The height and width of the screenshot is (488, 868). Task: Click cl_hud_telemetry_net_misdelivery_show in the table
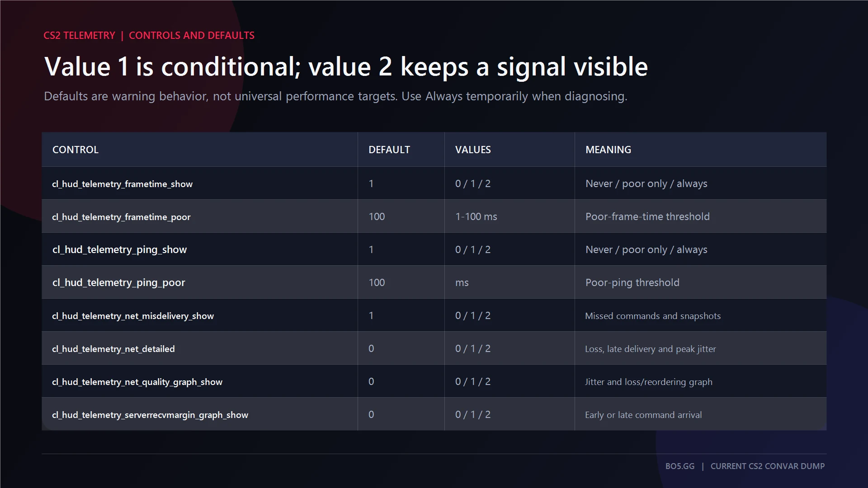tap(133, 316)
